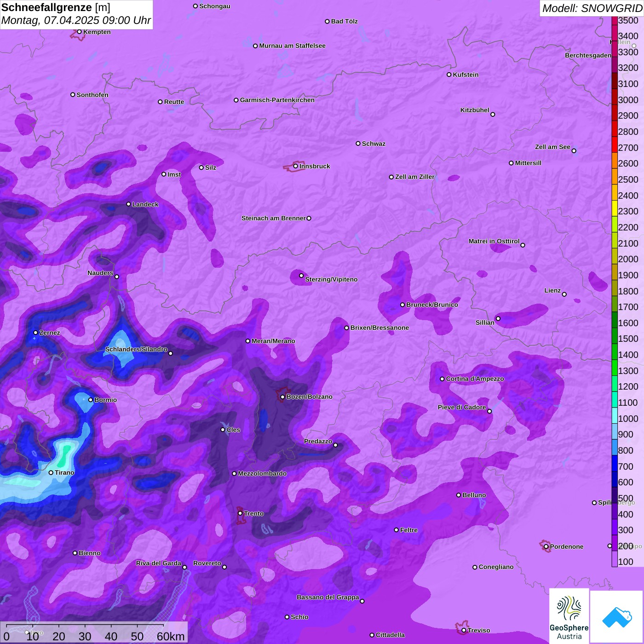Select the Imst location circle
The width and height of the screenshot is (644, 644).
pos(164,174)
